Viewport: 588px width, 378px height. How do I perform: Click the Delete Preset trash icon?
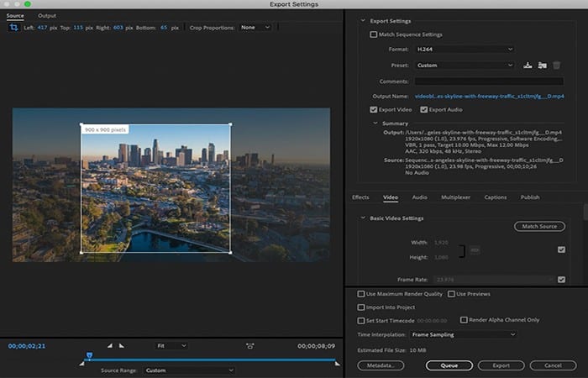556,66
